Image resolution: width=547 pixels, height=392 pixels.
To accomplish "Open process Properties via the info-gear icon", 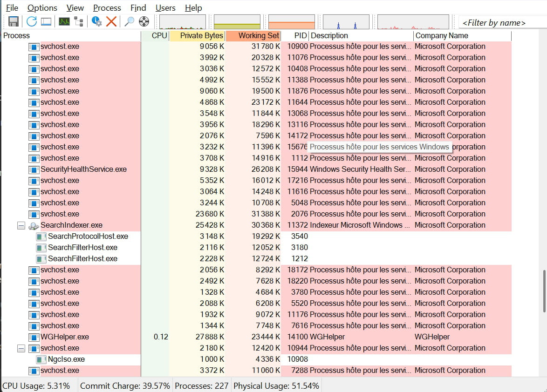I will (96, 21).
